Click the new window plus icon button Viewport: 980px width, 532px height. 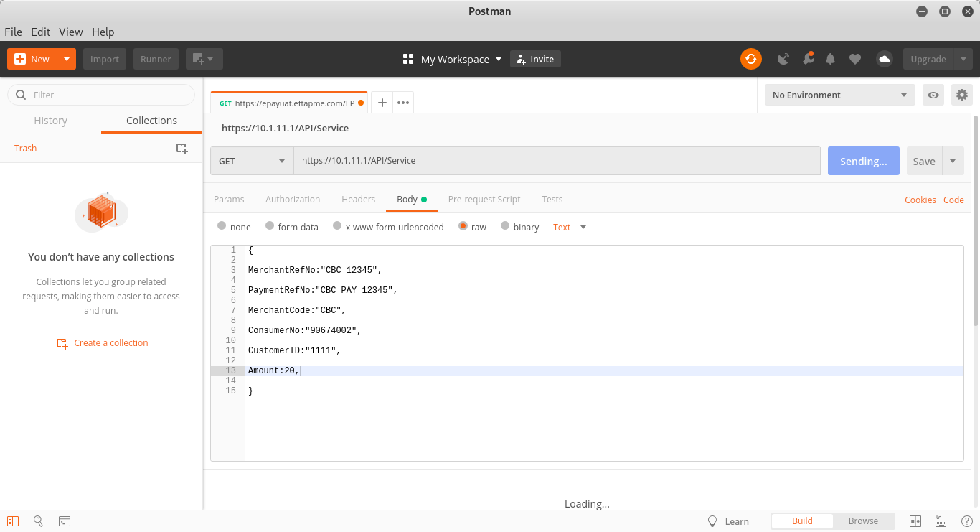(x=204, y=59)
